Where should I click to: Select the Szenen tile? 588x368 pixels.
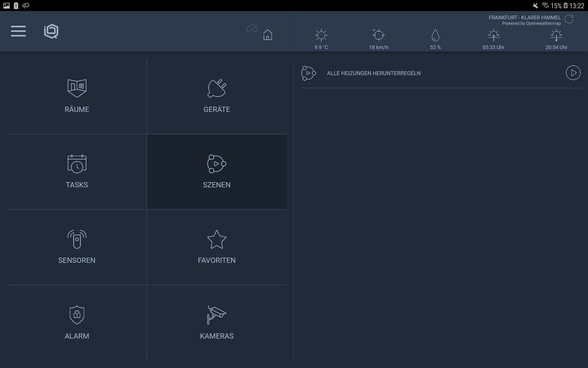(217, 172)
